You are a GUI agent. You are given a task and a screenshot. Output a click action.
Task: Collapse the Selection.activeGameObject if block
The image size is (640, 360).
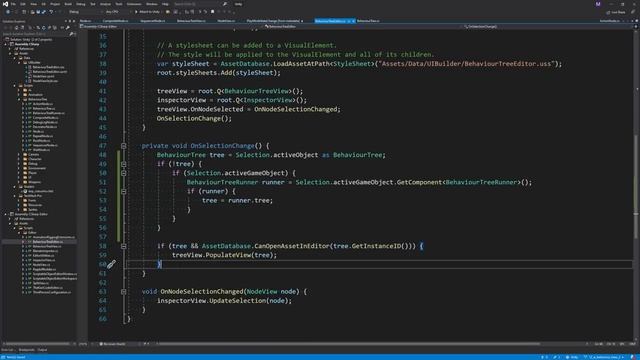click(124, 173)
